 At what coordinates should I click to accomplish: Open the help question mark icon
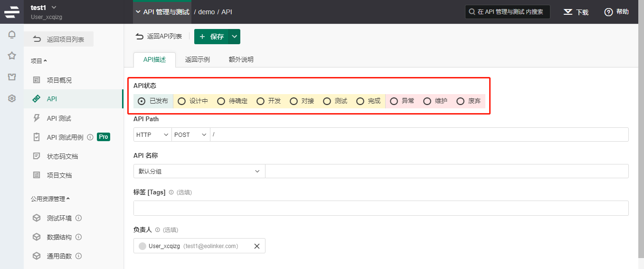click(608, 12)
